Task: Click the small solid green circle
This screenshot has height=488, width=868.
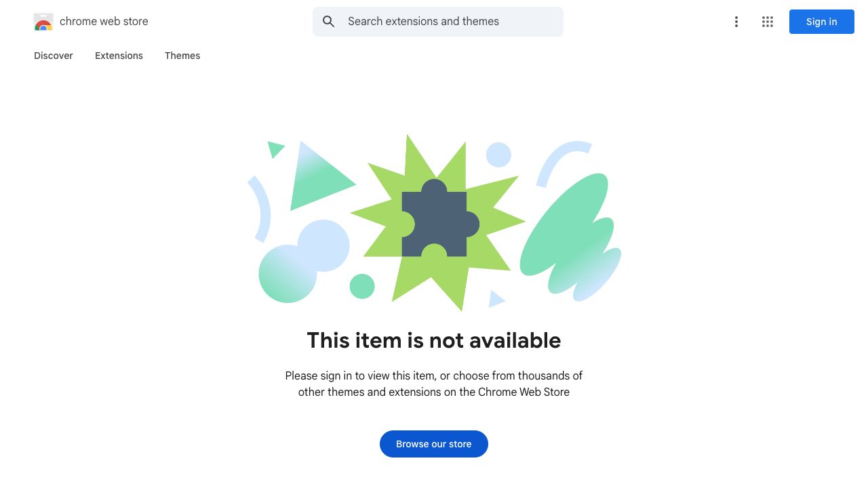Action: 362,286
